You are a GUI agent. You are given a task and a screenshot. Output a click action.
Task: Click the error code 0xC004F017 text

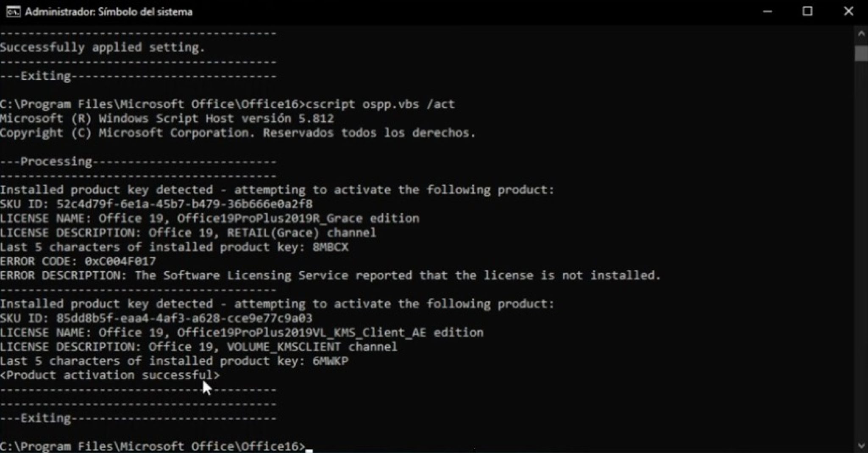(120, 261)
